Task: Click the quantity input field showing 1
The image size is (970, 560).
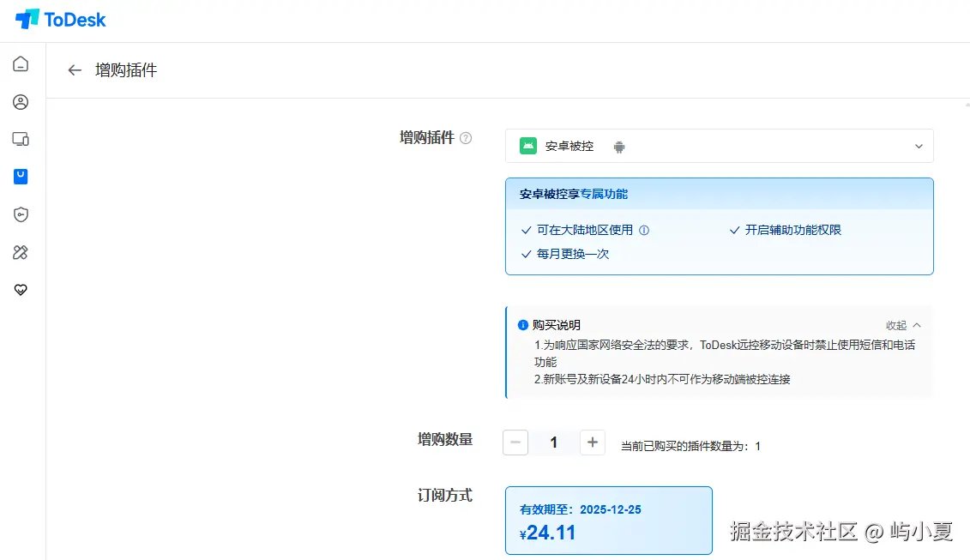Action: pyautogui.click(x=554, y=443)
